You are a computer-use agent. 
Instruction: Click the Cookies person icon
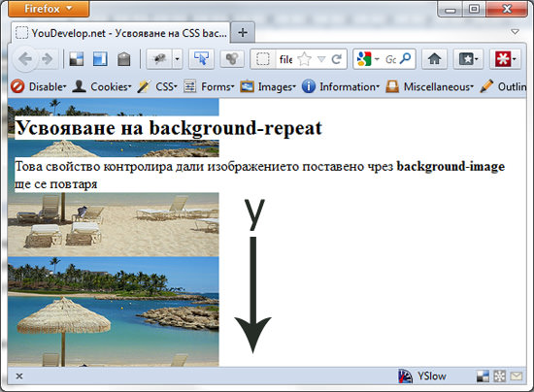(79, 86)
